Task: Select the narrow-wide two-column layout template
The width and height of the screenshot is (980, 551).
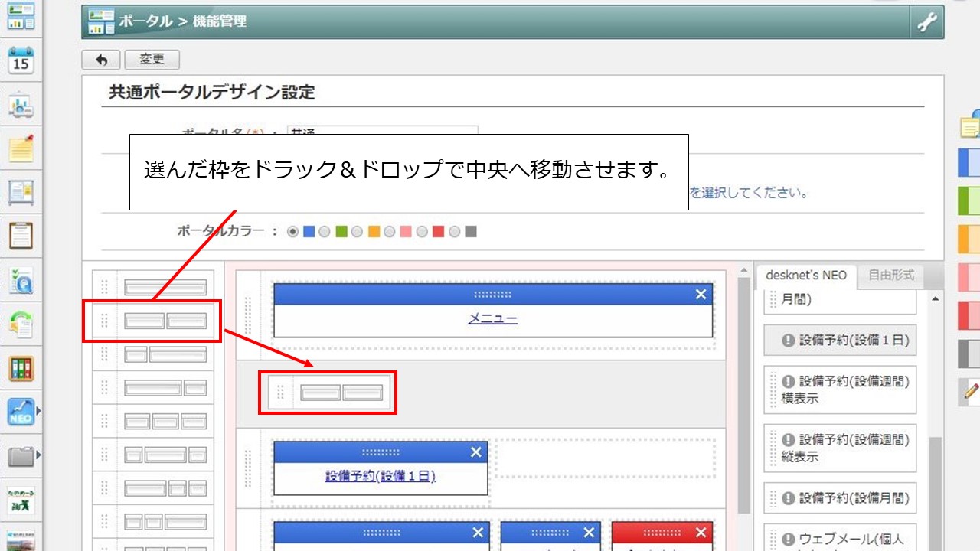Action: tap(153, 354)
